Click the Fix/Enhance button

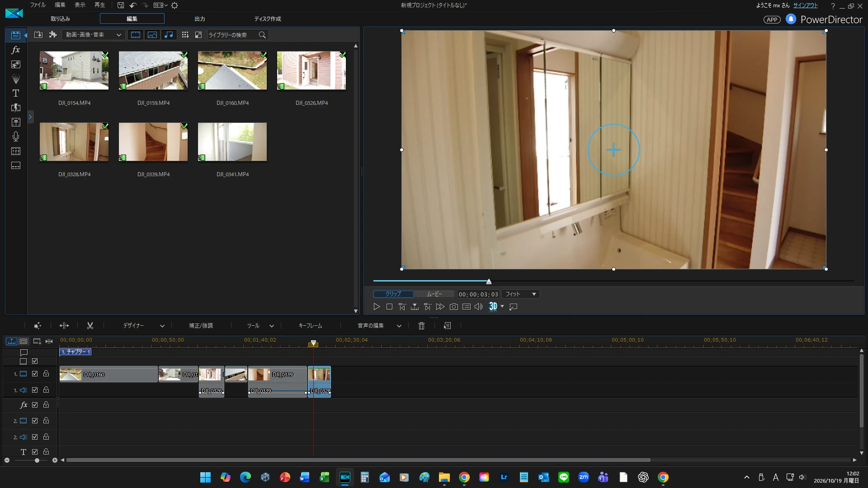(201, 326)
